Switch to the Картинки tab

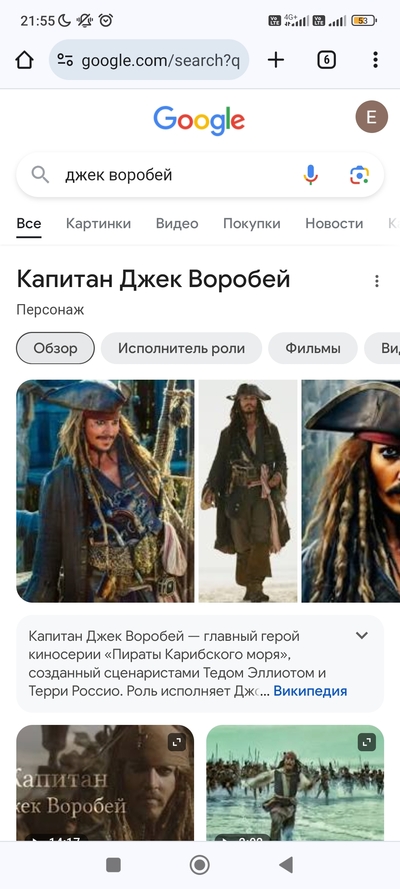pos(99,223)
